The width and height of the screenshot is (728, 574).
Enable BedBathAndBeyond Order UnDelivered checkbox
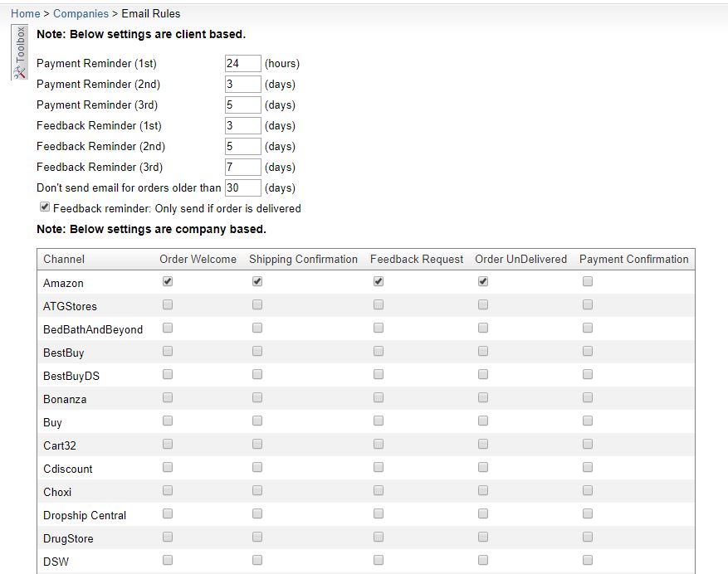coord(483,328)
